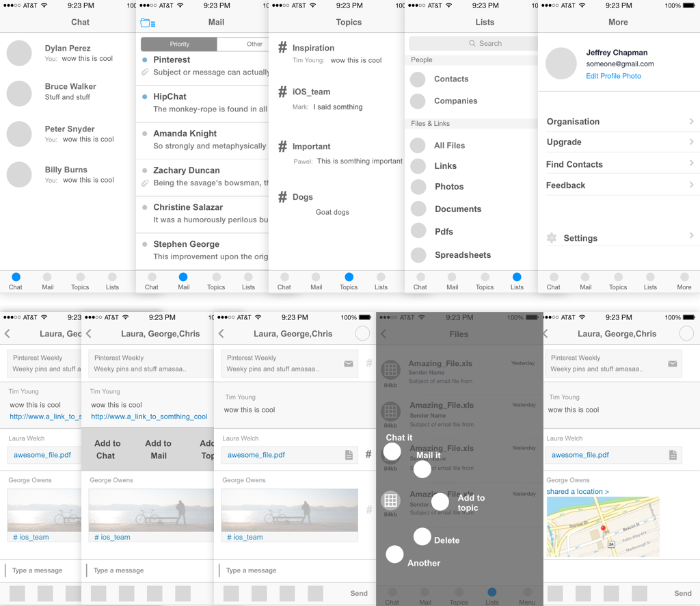
Task: Tap the document icon in the shared-location conversation
Action: pyautogui.click(x=673, y=455)
